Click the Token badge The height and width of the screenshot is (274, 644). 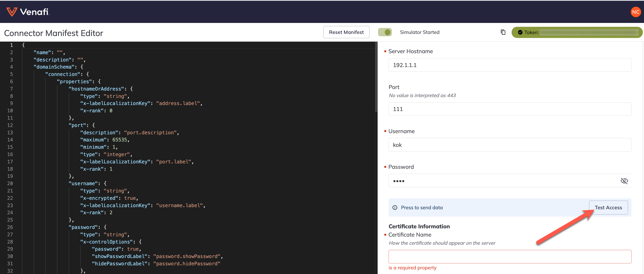click(577, 32)
